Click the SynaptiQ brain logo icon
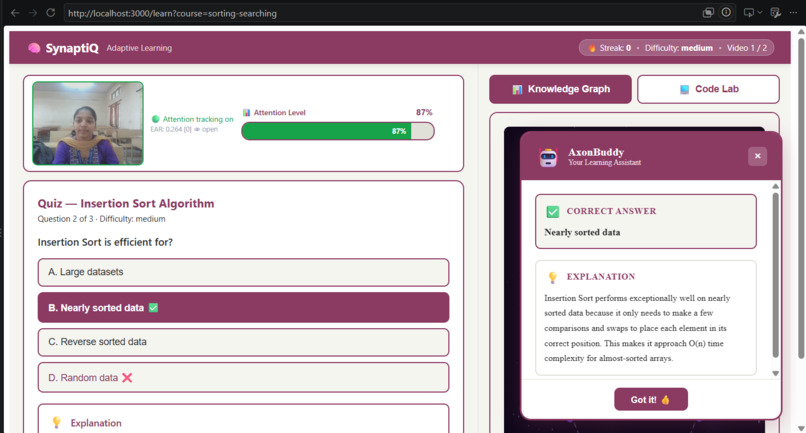This screenshot has width=806, height=433. pos(34,48)
